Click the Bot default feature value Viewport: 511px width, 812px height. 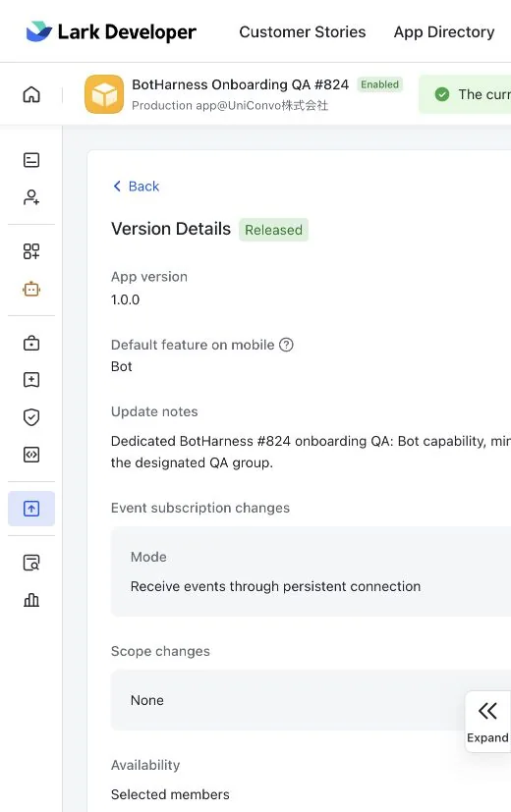pos(121,366)
